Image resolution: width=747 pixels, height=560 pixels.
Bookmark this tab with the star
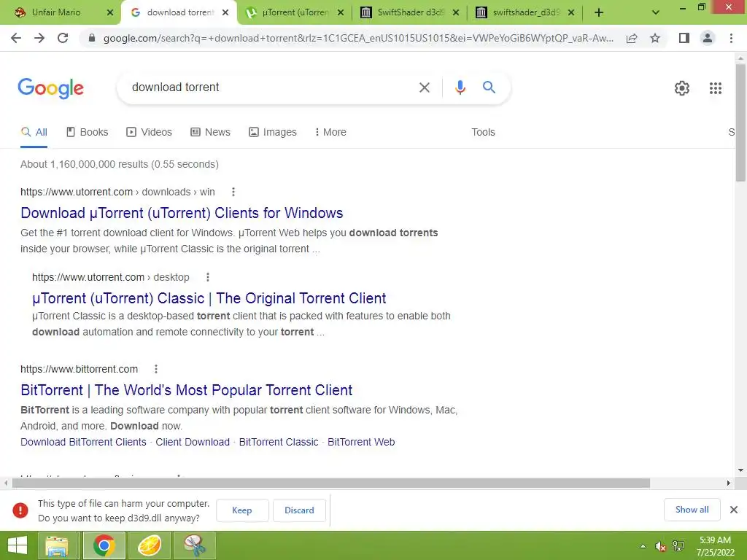pyautogui.click(x=655, y=38)
